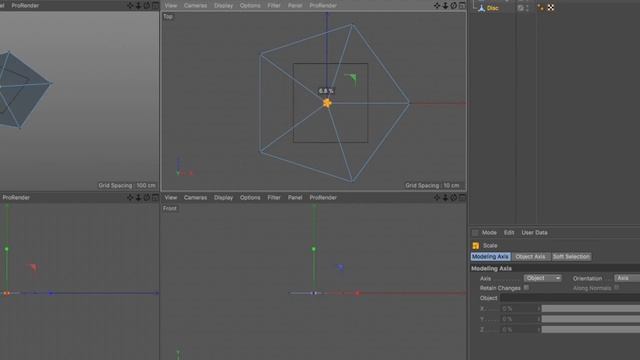Click move-camera icon in the Perspective viewport header
This screenshot has width=640, height=360.
coord(130,5)
